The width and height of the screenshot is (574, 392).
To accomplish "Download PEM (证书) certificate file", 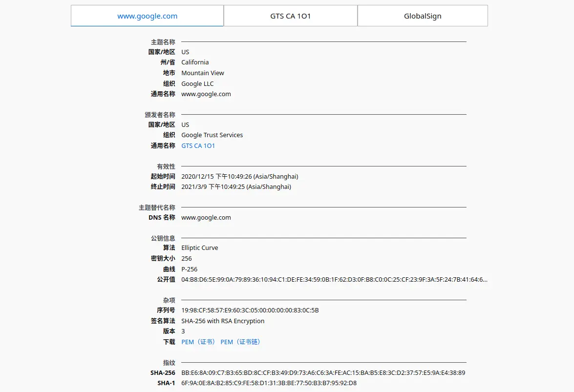I will pyautogui.click(x=198, y=342).
